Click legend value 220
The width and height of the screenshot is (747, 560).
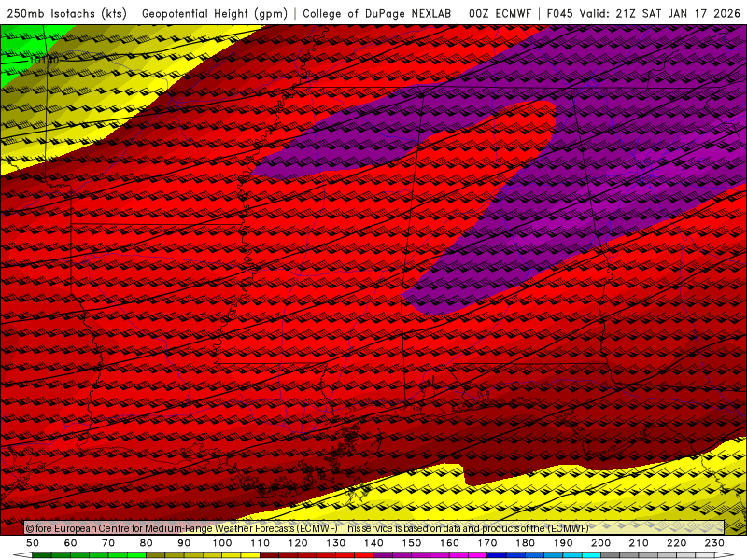(x=676, y=543)
